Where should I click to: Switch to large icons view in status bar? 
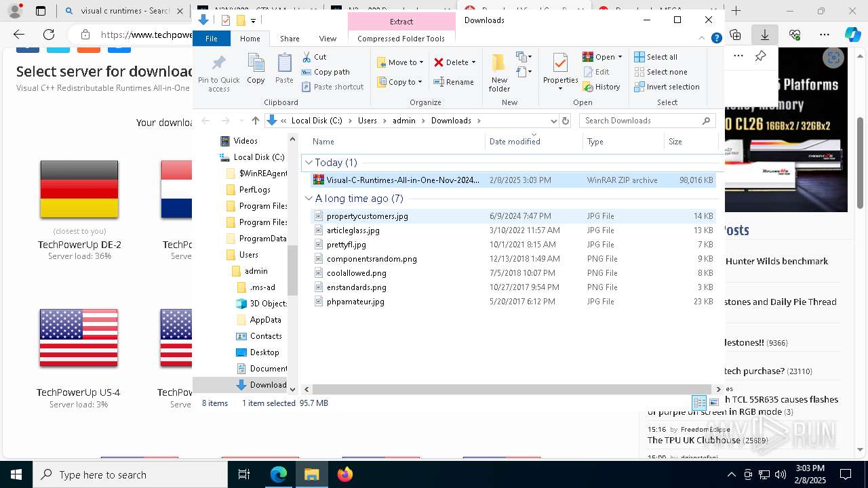713,403
